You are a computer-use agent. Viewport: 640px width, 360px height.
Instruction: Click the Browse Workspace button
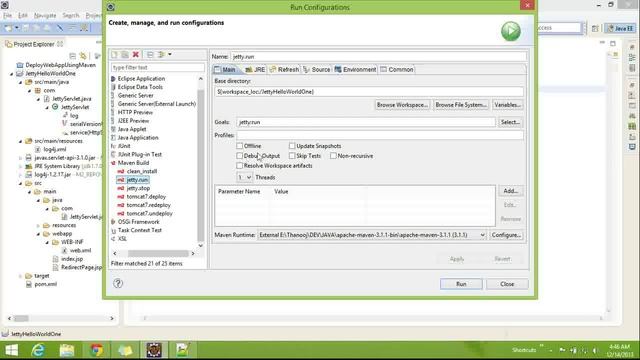point(402,105)
